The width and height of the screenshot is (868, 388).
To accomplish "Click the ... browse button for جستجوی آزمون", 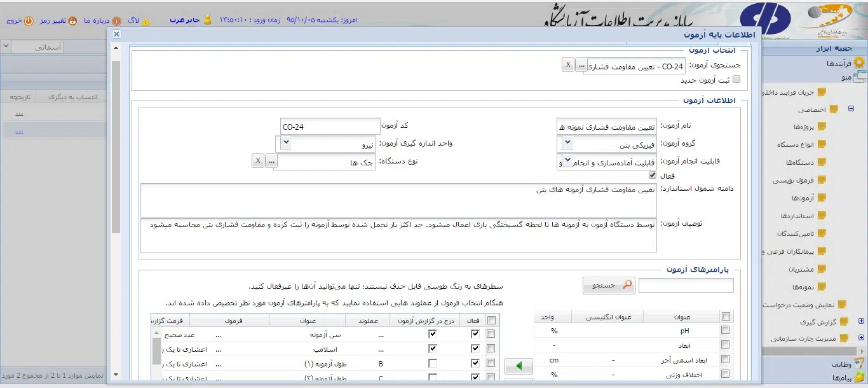I will coord(581,65).
